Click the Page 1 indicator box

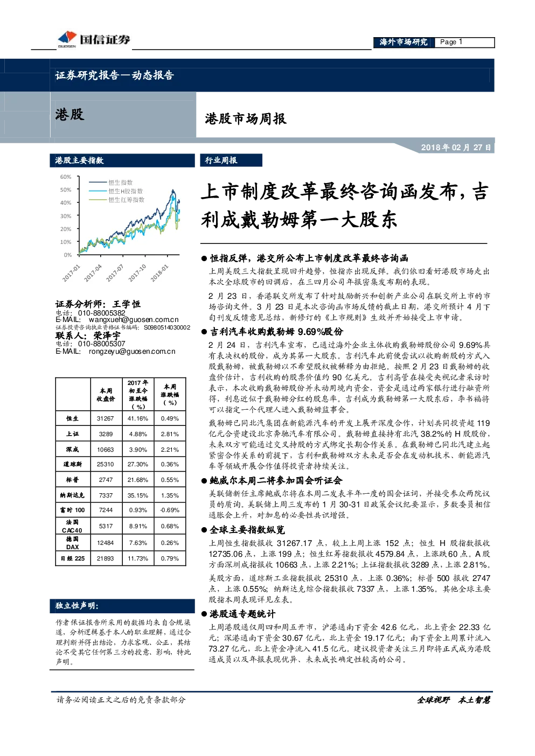point(464,42)
